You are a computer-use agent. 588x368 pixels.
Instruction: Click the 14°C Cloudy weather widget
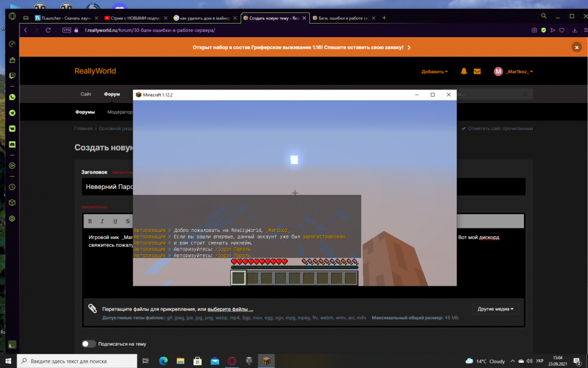(485, 362)
